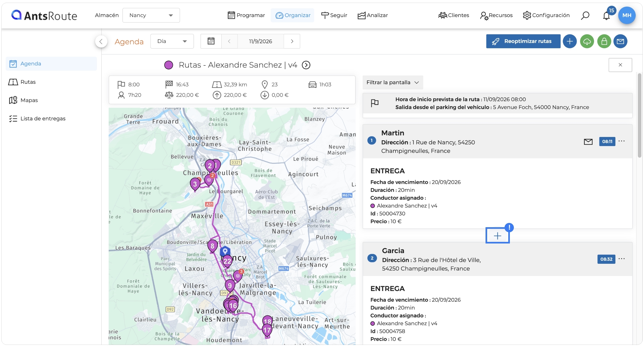Click the purple route color swatch
Screen dimensions: 644x346
(x=168, y=65)
